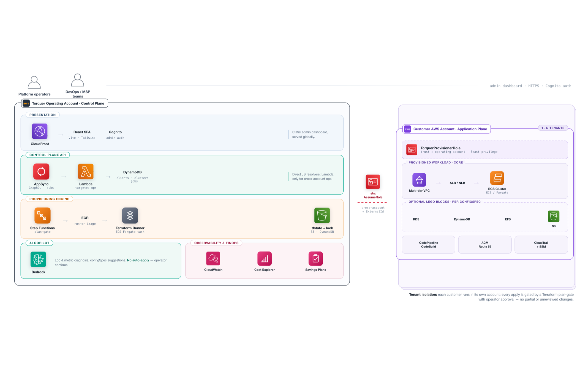Viewport: 588px width, 371px height.
Task: Click the 'Tenant isolation:' bold text
Action: coord(423,295)
